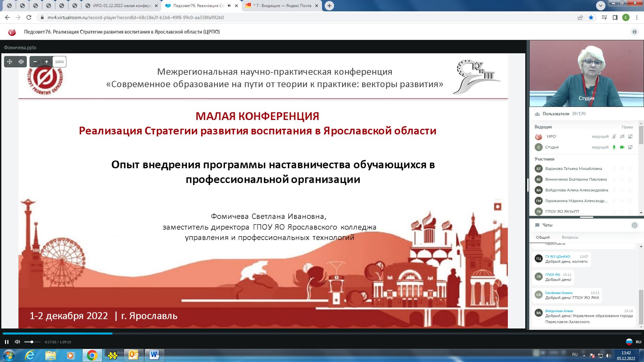Click the fit-to-width slide icon
The image size is (644, 362).
coord(21,62)
